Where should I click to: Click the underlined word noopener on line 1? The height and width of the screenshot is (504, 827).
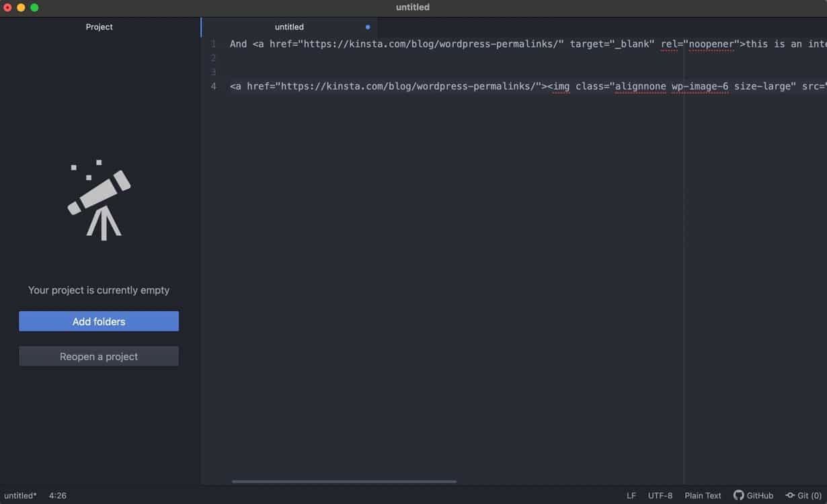coord(711,44)
